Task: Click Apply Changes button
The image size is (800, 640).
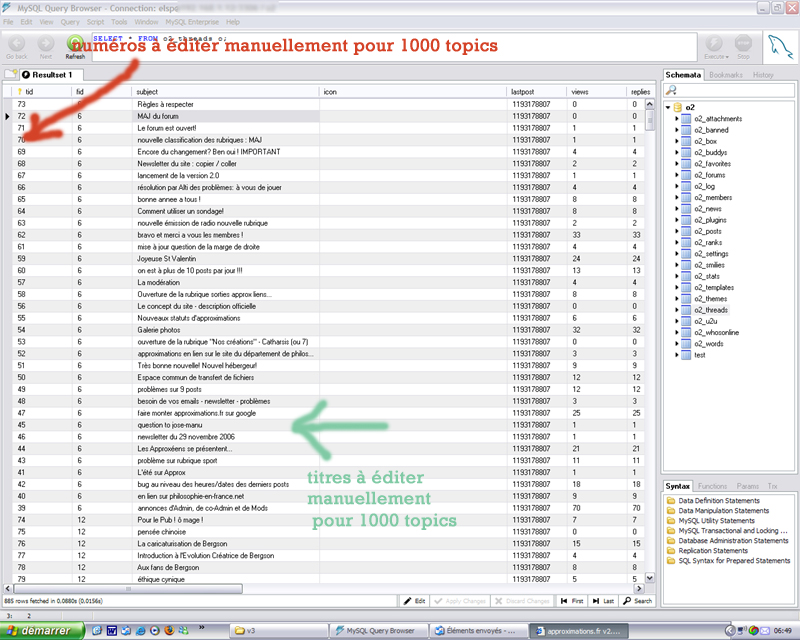Action: (x=460, y=601)
